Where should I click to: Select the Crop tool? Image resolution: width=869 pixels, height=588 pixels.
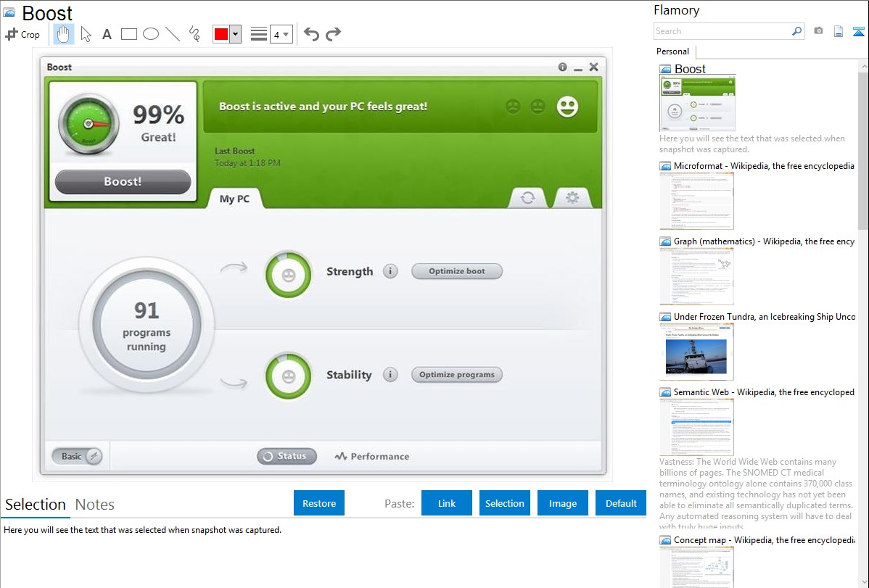point(22,34)
